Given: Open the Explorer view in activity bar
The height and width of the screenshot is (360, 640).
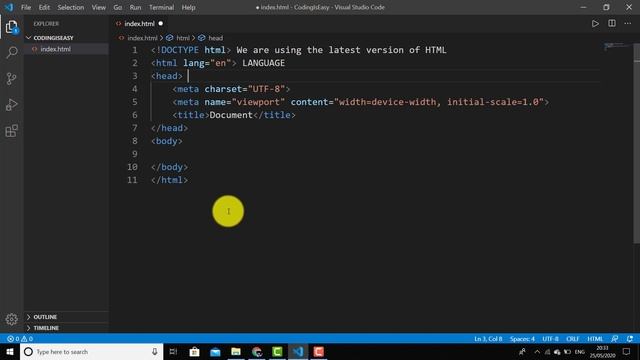Looking at the screenshot, I should point(11,27).
